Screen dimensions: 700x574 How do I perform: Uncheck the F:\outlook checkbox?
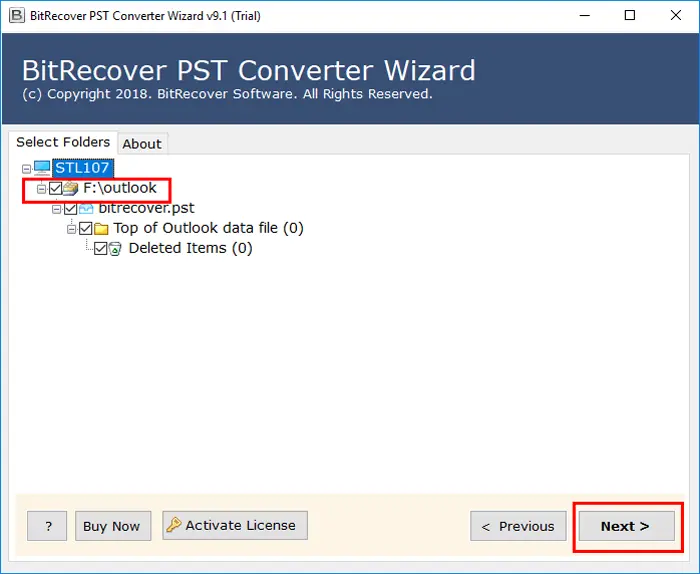tap(55, 188)
